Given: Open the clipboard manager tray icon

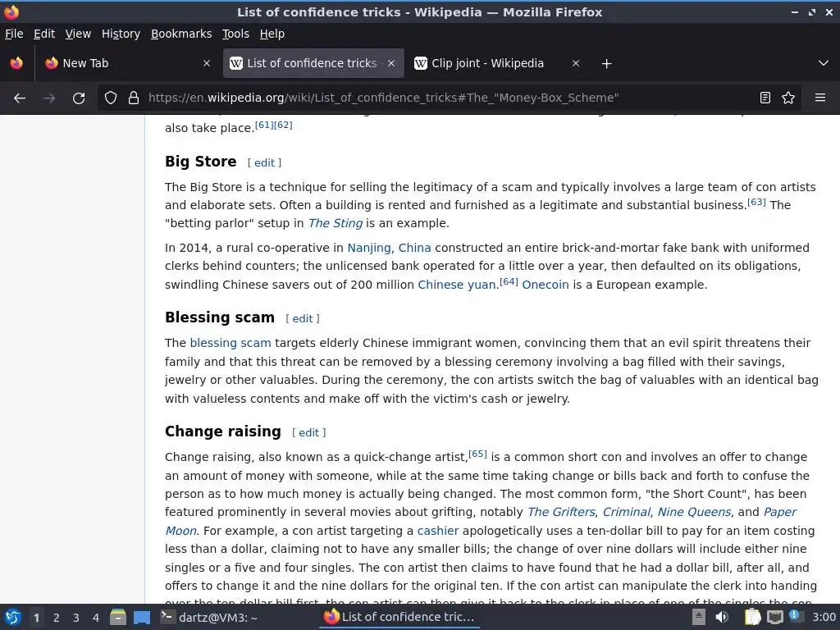Looking at the screenshot, I should pos(752,617).
